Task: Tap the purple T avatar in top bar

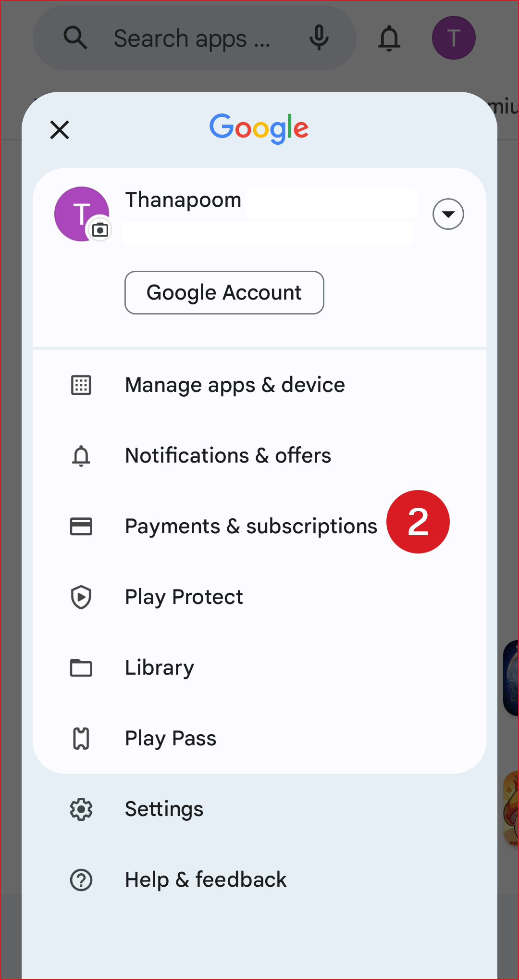Action: 453,38
